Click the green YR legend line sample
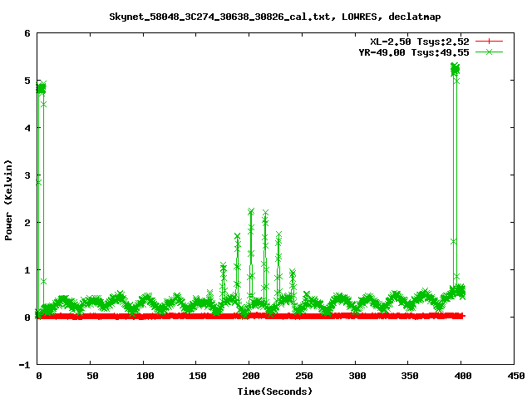The image size is (532, 399). click(489, 52)
